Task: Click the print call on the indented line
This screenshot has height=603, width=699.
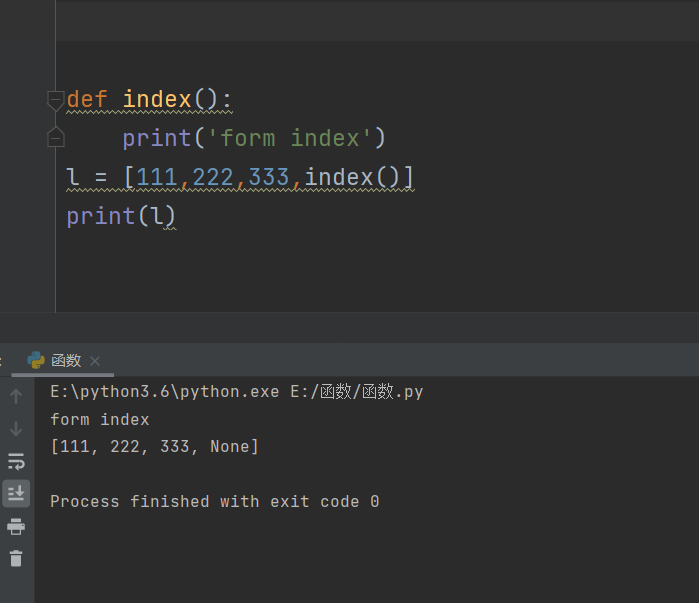Action: coord(157,138)
